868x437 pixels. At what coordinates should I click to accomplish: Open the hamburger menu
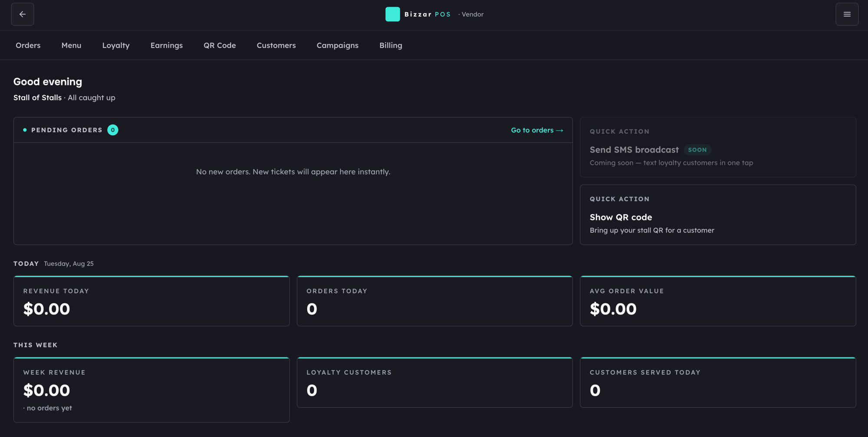847,14
